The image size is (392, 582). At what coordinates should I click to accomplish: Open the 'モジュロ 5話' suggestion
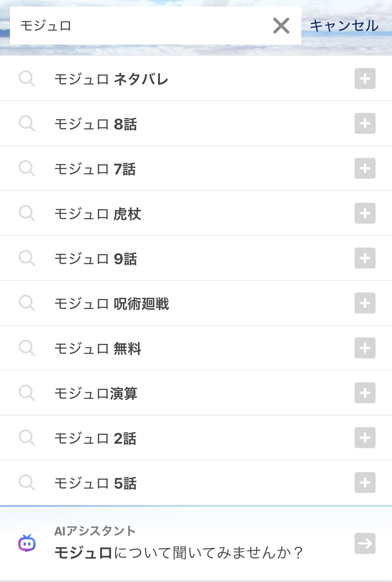click(95, 483)
